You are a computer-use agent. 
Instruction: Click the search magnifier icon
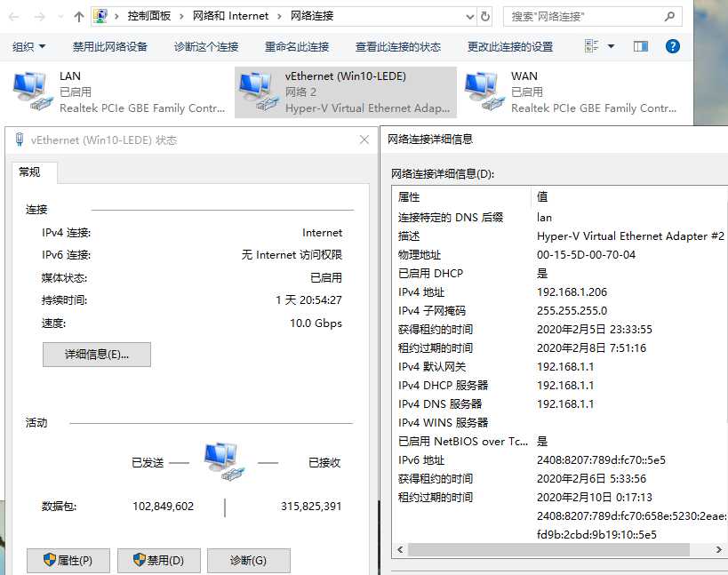pyautogui.click(x=669, y=16)
